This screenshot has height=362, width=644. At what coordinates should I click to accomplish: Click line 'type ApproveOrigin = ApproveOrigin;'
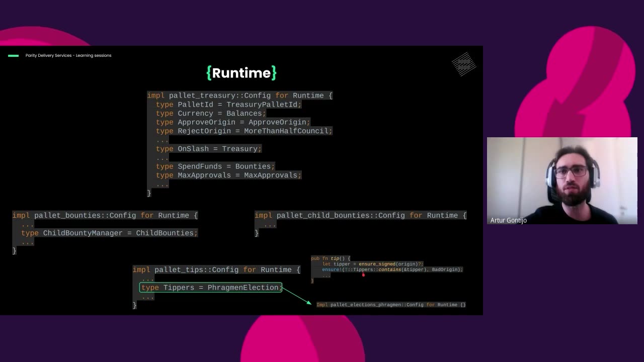point(233,122)
